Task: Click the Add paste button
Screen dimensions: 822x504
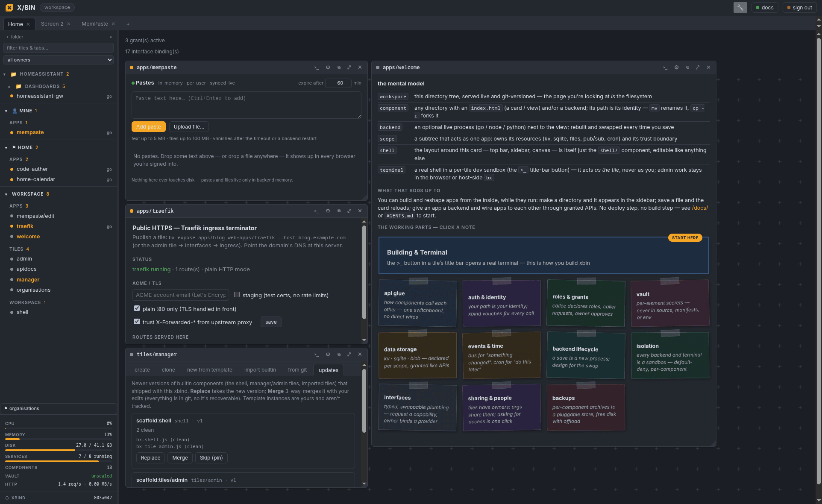Action: coord(149,127)
